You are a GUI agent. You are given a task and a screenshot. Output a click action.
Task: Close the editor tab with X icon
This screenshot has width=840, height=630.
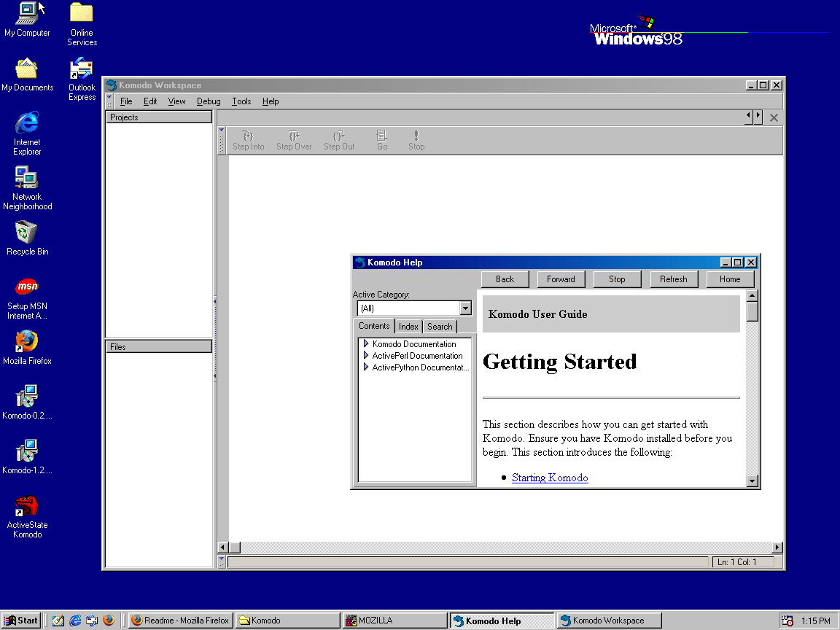point(774,118)
